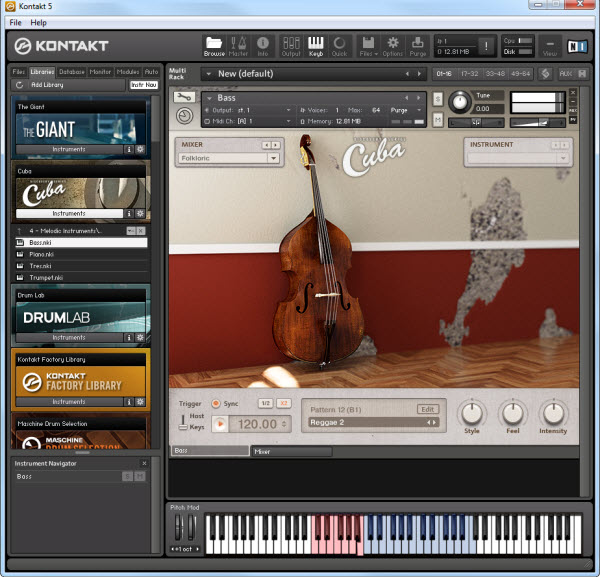Open the Midi Ch [A] 1 dropdown

[289, 121]
